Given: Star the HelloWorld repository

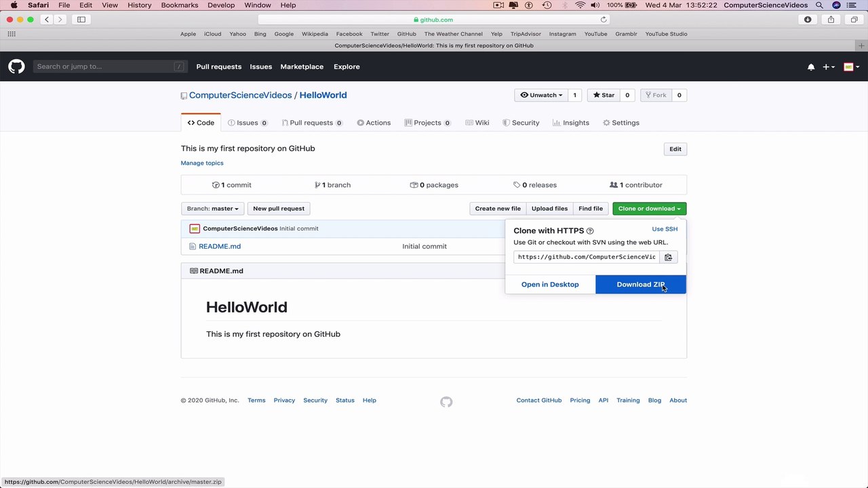Looking at the screenshot, I should click(x=604, y=96).
